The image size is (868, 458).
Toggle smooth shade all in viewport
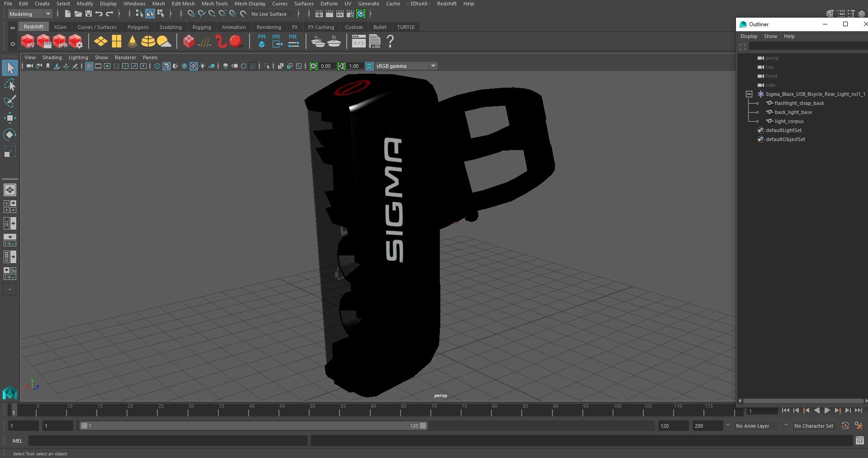[x=166, y=66]
